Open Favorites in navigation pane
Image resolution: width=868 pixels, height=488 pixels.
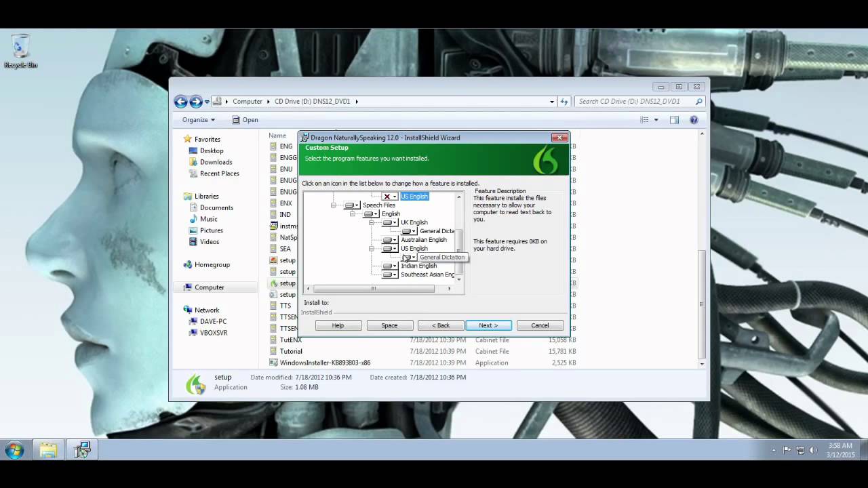208,139
